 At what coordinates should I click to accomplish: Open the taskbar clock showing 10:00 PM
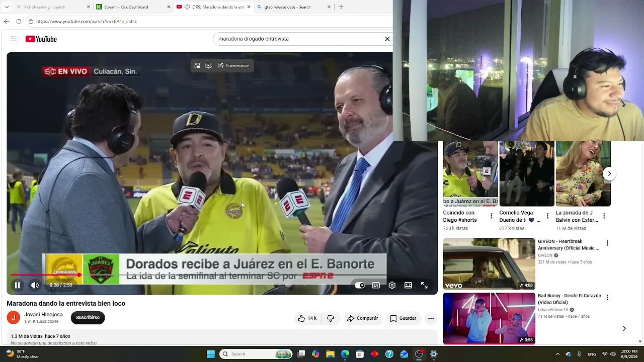(629, 354)
